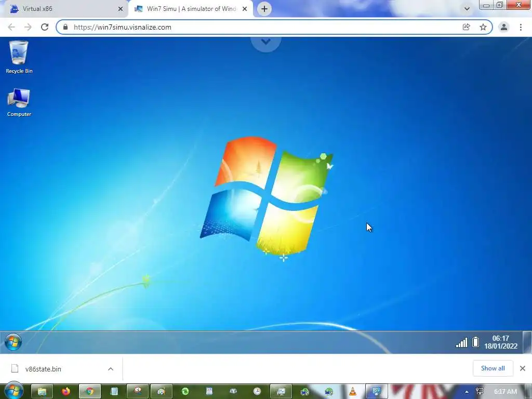
Task: Click the simulator's Show desktop strip
Action: 527,342
